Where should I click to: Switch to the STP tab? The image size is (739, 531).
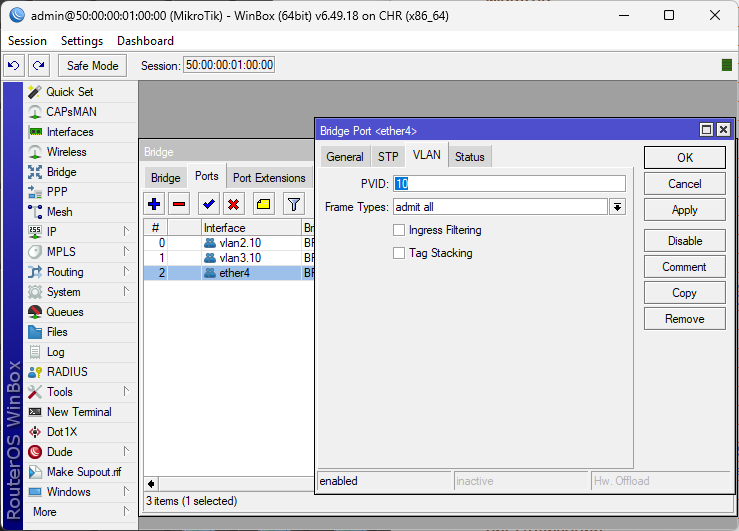pyautogui.click(x=388, y=157)
